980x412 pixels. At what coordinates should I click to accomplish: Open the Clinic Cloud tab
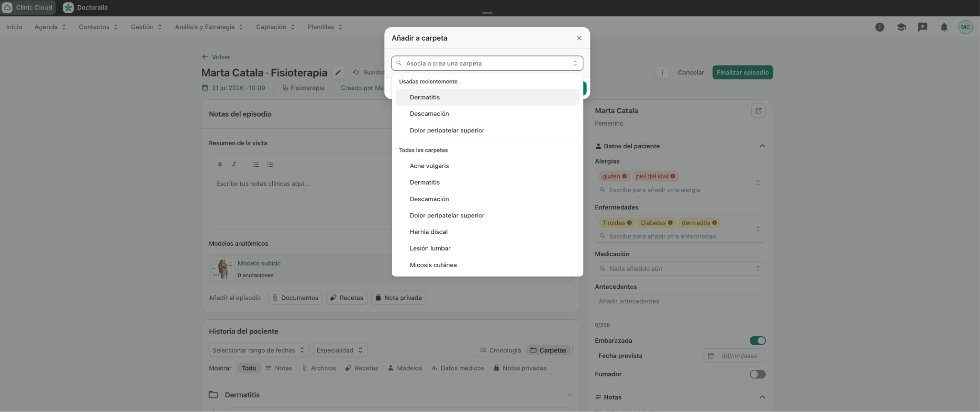point(28,8)
